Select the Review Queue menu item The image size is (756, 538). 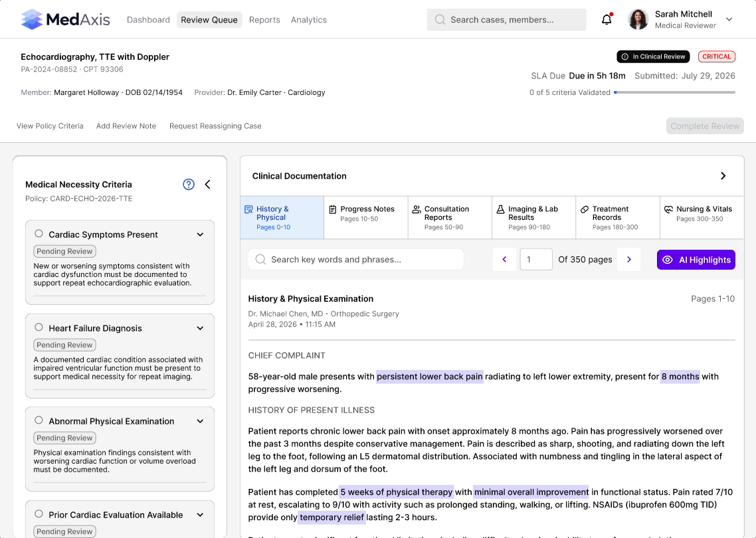209,20
